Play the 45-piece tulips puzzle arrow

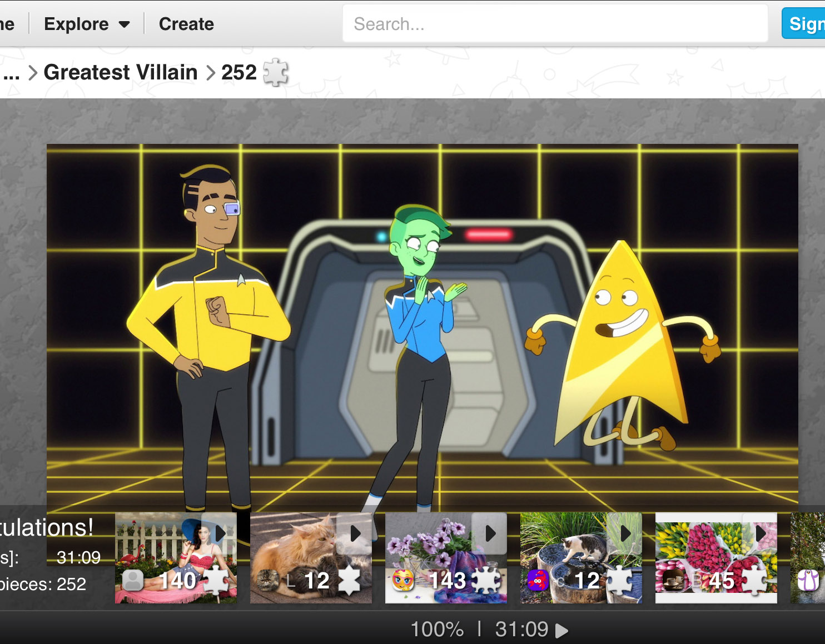760,533
